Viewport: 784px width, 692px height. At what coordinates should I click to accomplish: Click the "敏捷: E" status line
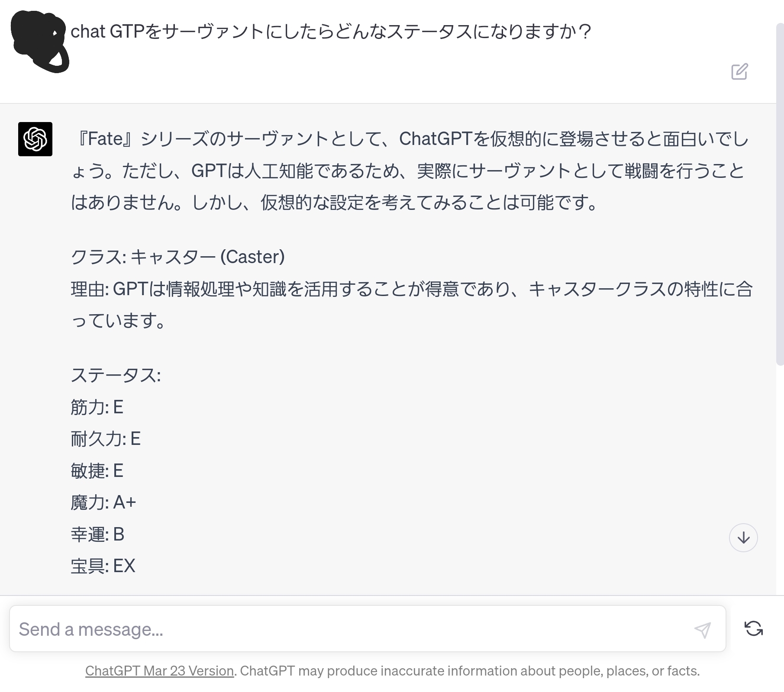click(97, 471)
